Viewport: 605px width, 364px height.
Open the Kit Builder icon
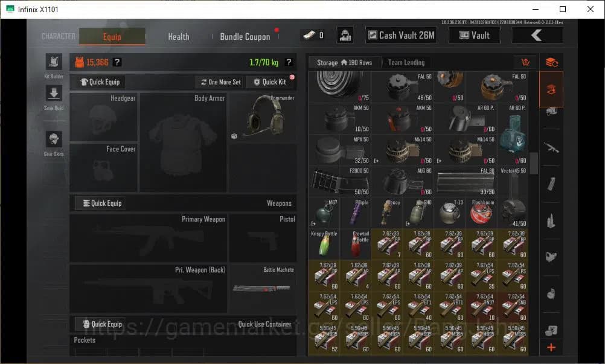point(54,63)
